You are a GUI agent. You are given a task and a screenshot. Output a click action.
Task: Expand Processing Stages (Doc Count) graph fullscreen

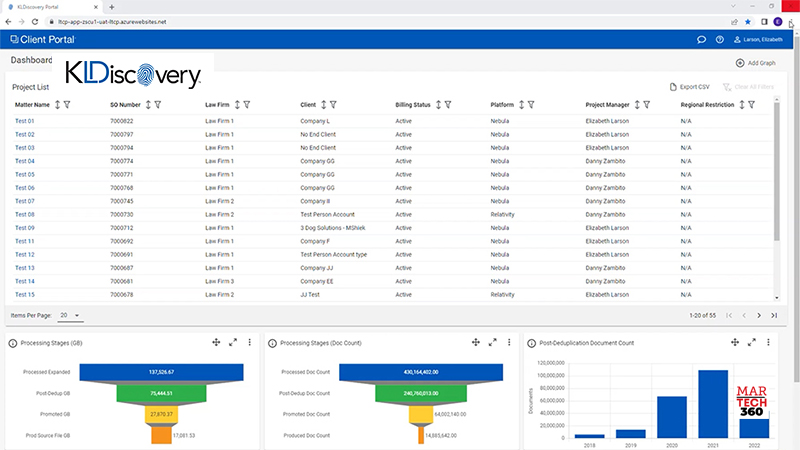pos(492,342)
